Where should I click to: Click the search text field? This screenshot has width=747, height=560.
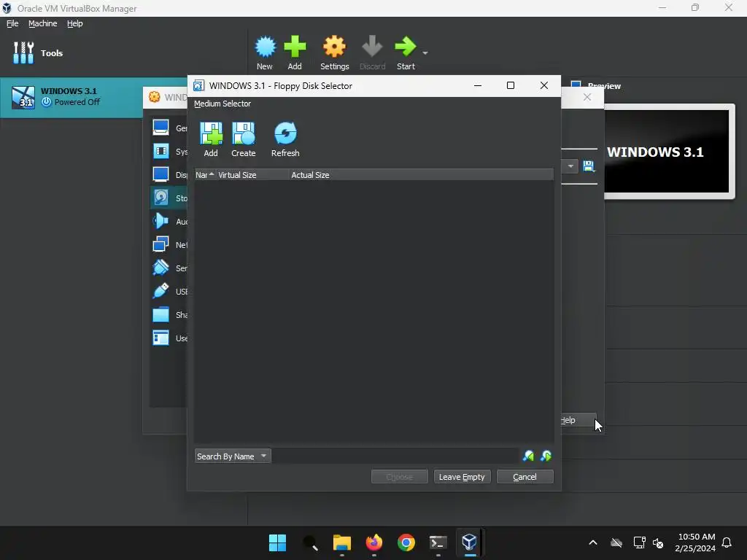pos(396,456)
